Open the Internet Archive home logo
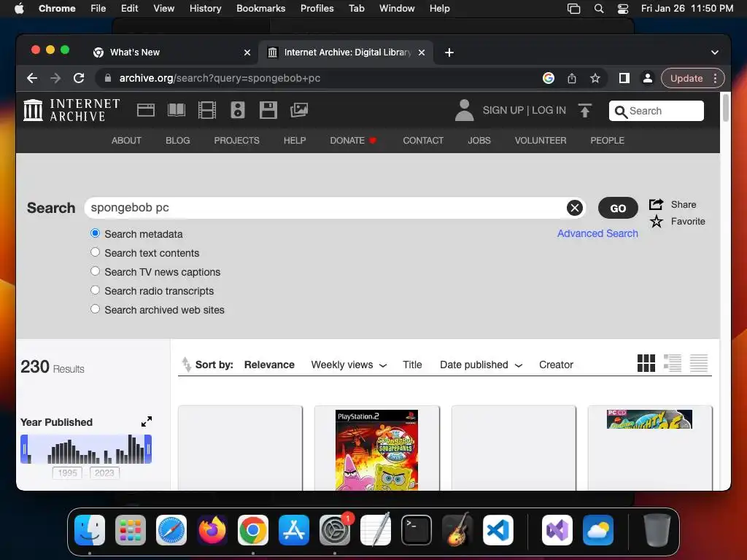The height and width of the screenshot is (560, 747). coord(71,110)
